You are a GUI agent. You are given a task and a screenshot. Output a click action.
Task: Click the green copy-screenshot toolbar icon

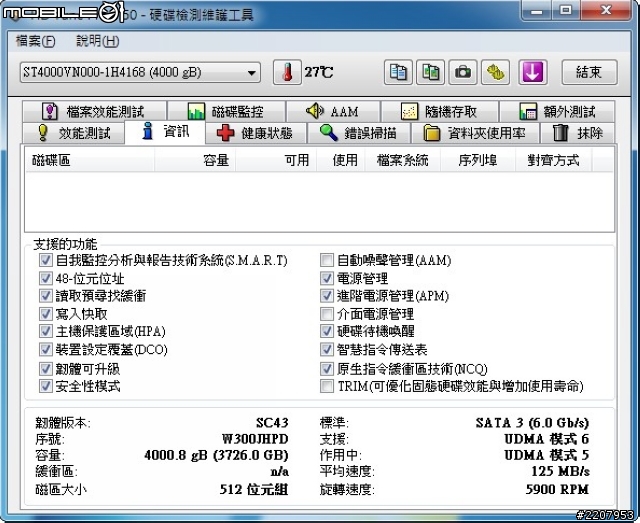tap(430, 72)
